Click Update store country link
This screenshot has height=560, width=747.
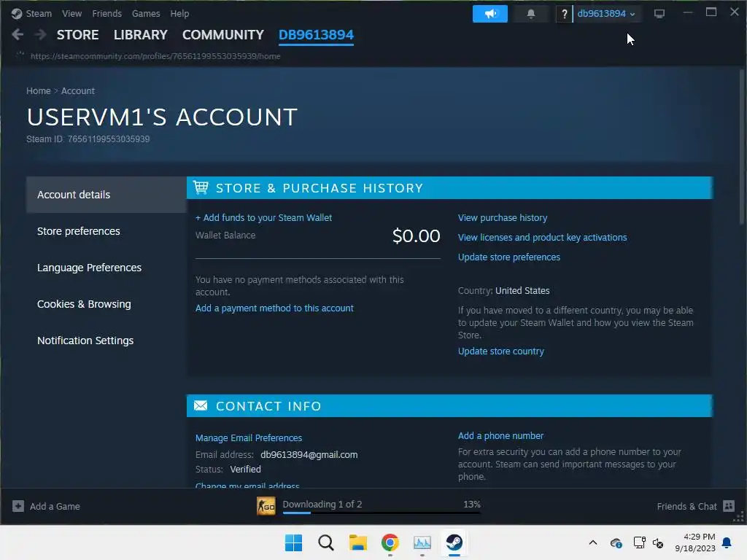pyautogui.click(x=500, y=351)
